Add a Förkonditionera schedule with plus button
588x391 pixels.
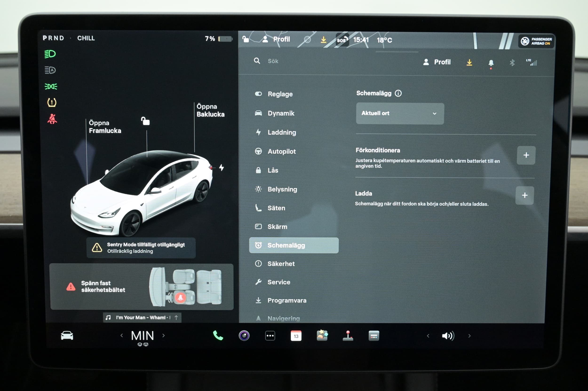tap(526, 155)
